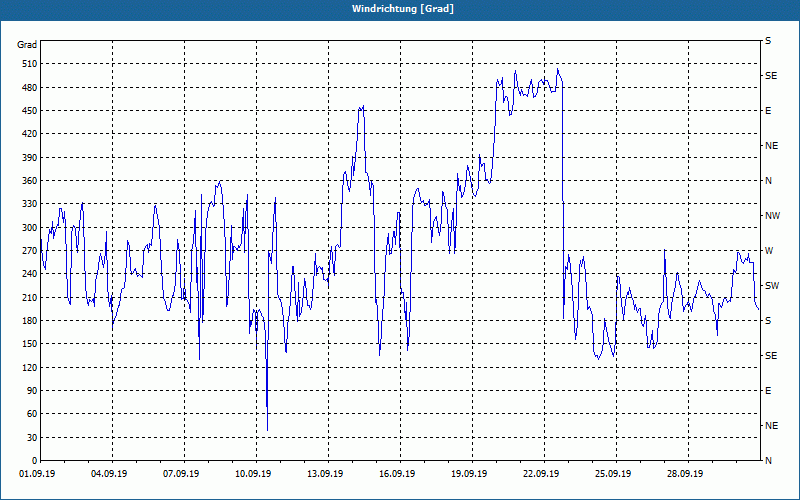Click the NE compass label level with 390

pos(771,146)
